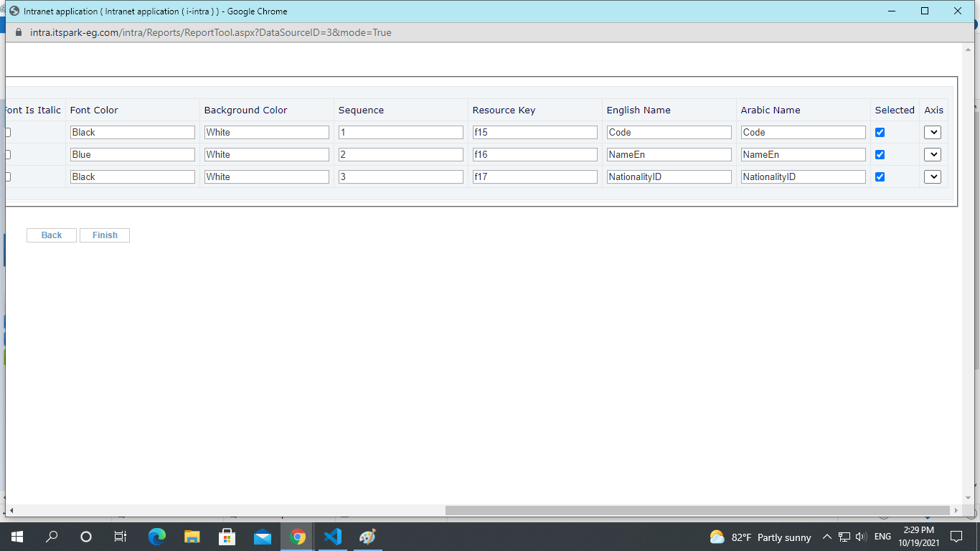Edit Sequence field with value 2
Viewport: 980px width, 551px height.
click(x=401, y=154)
